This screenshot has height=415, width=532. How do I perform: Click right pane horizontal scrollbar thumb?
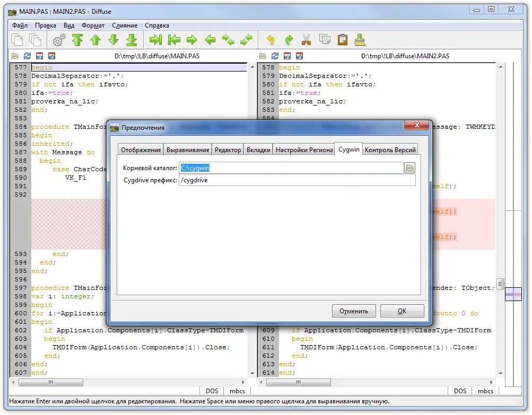[x=299, y=383]
